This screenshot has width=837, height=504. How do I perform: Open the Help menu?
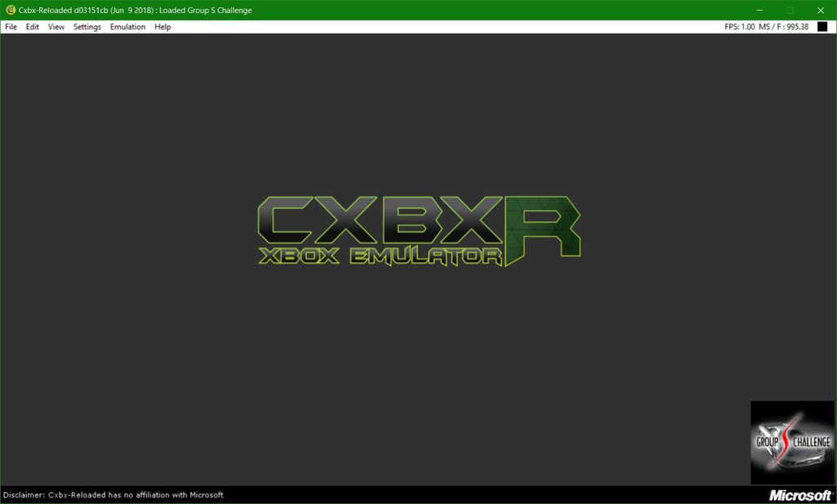(161, 26)
